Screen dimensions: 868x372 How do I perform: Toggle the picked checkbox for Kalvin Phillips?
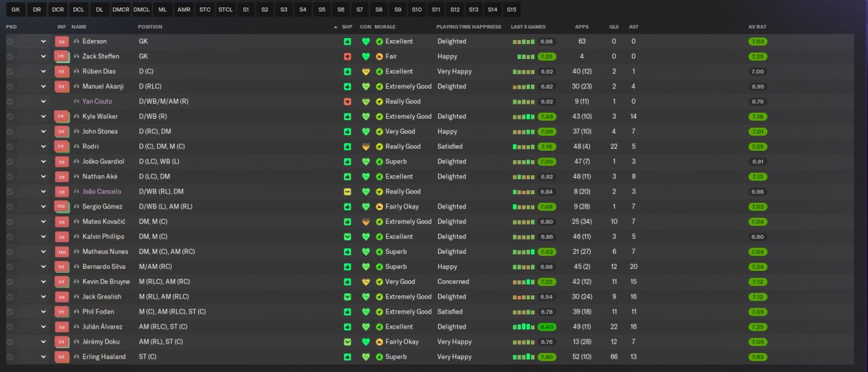(x=9, y=237)
